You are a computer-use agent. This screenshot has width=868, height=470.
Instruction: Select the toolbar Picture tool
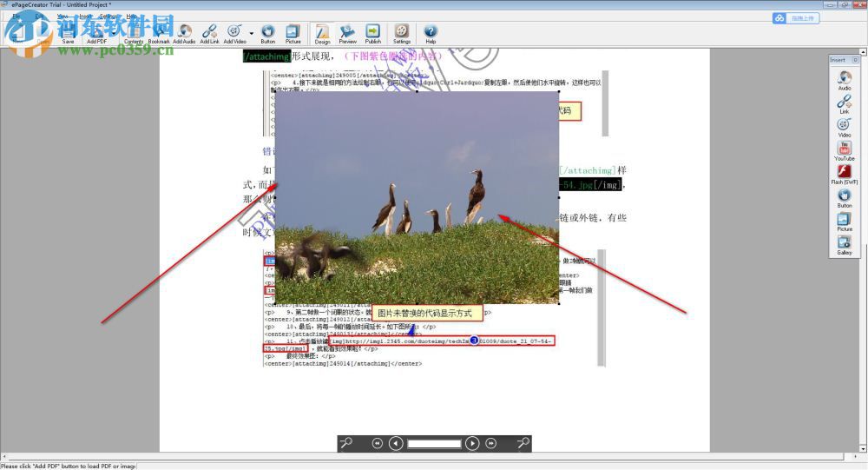click(293, 33)
